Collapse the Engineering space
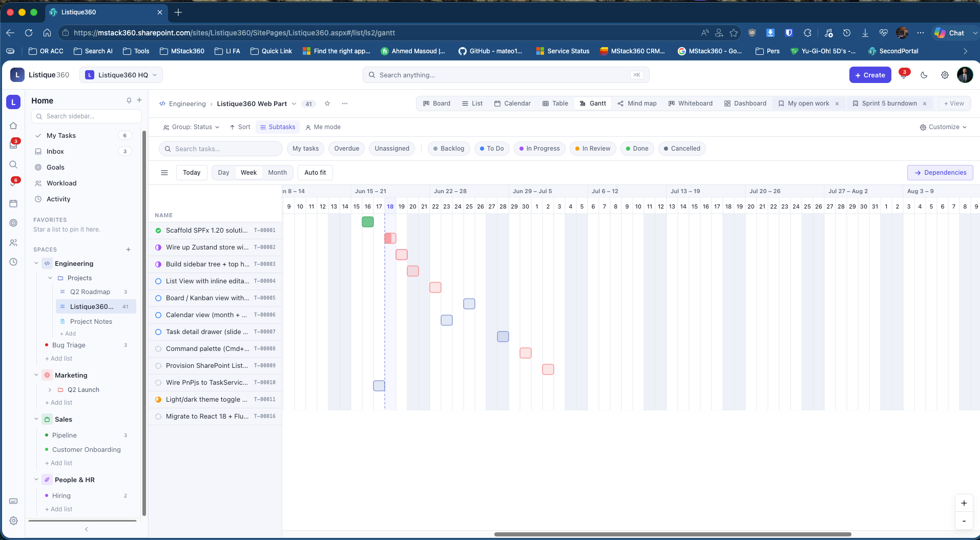The height and width of the screenshot is (540, 980). [36, 263]
